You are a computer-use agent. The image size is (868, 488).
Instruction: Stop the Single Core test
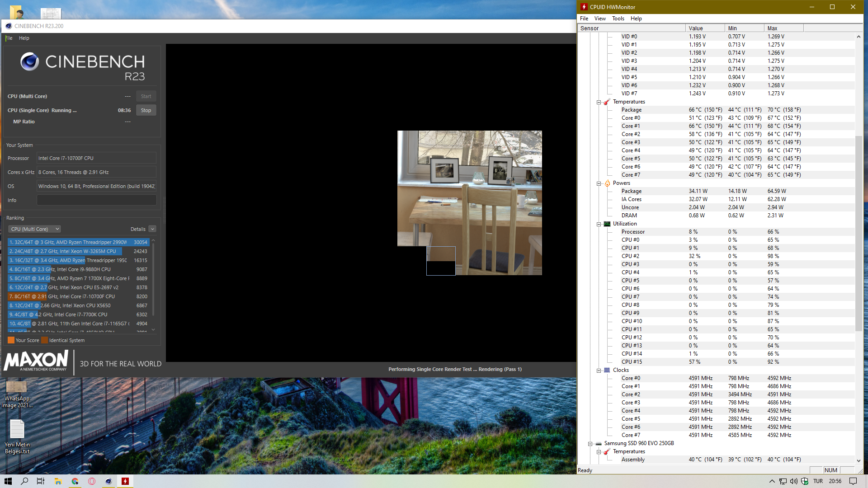146,110
